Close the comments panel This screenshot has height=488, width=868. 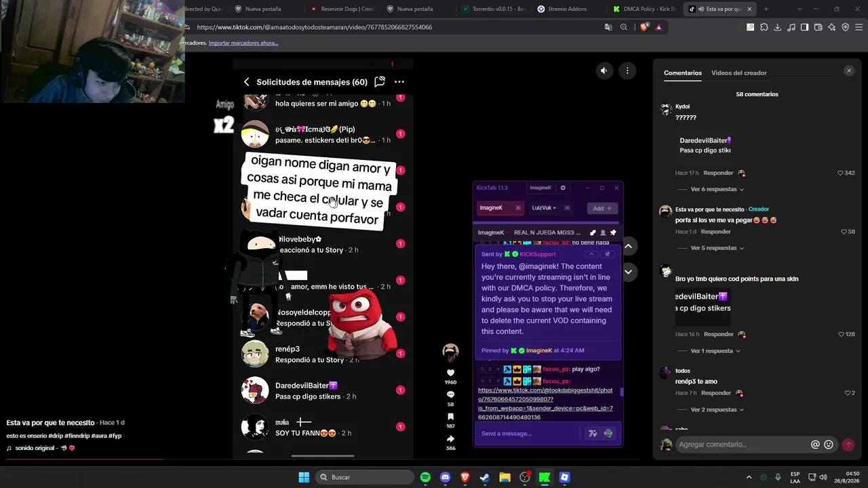848,70
